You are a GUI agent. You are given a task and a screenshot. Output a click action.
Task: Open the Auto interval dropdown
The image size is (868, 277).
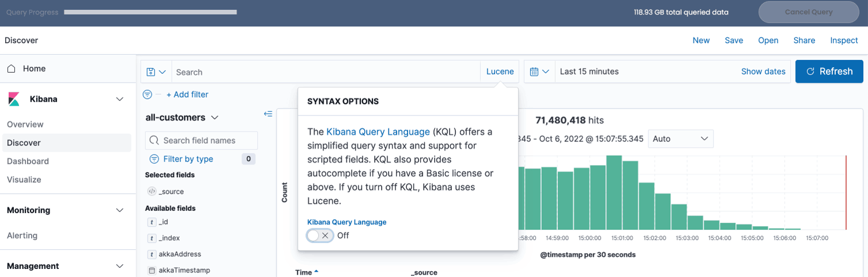click(x=680, y=139)
